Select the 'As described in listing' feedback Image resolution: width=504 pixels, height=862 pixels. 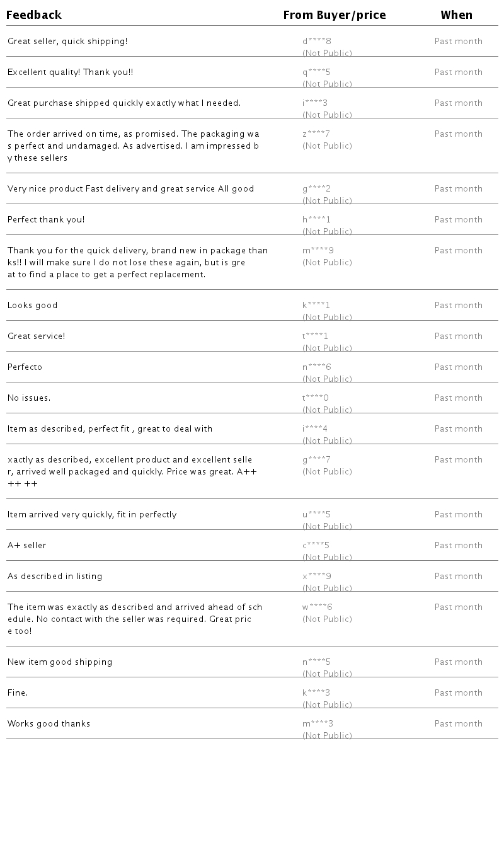[55, 577]
